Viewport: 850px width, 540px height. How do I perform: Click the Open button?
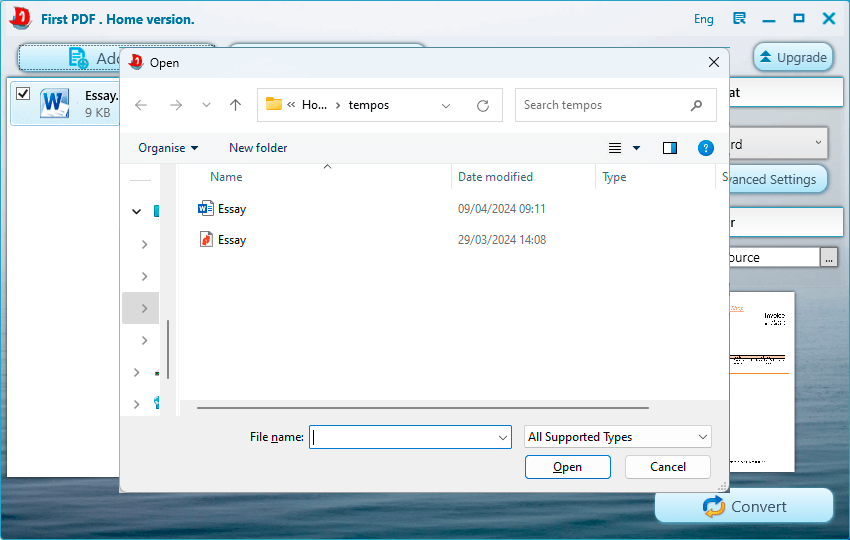[x=568, y=467]
